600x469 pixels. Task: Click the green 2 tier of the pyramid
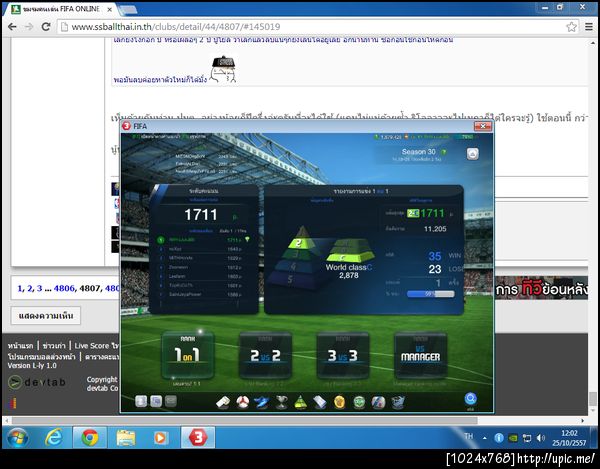coord(302,243)
